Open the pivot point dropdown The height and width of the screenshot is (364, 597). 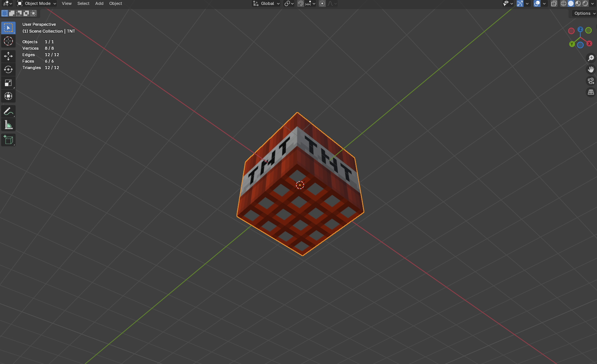[289, 3]
